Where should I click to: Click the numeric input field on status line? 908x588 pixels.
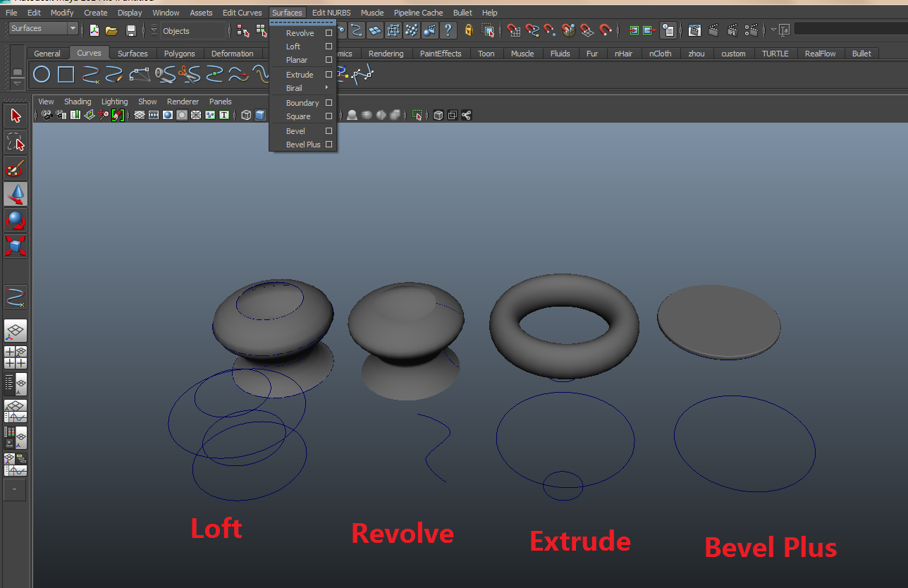[x=850, y=29]
